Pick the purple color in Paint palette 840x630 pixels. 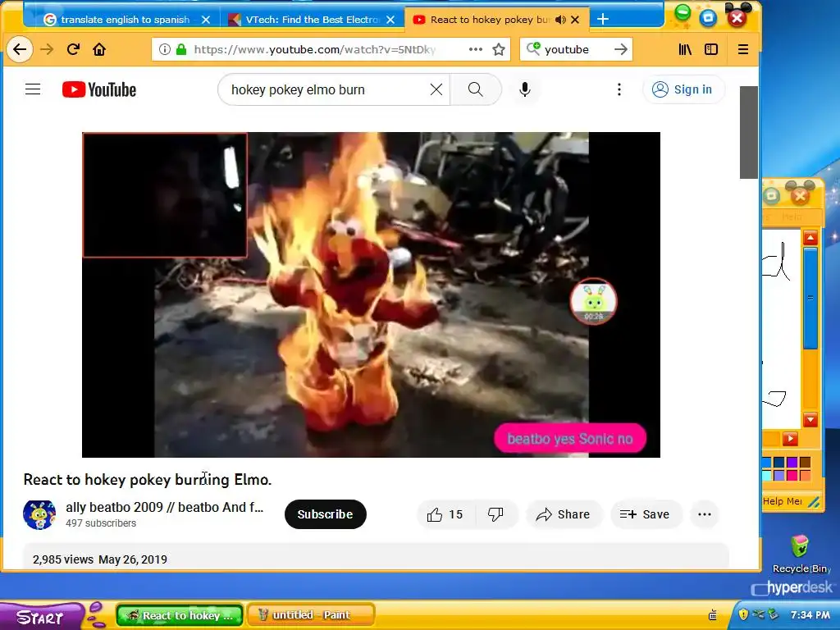(x=792, y=463)
